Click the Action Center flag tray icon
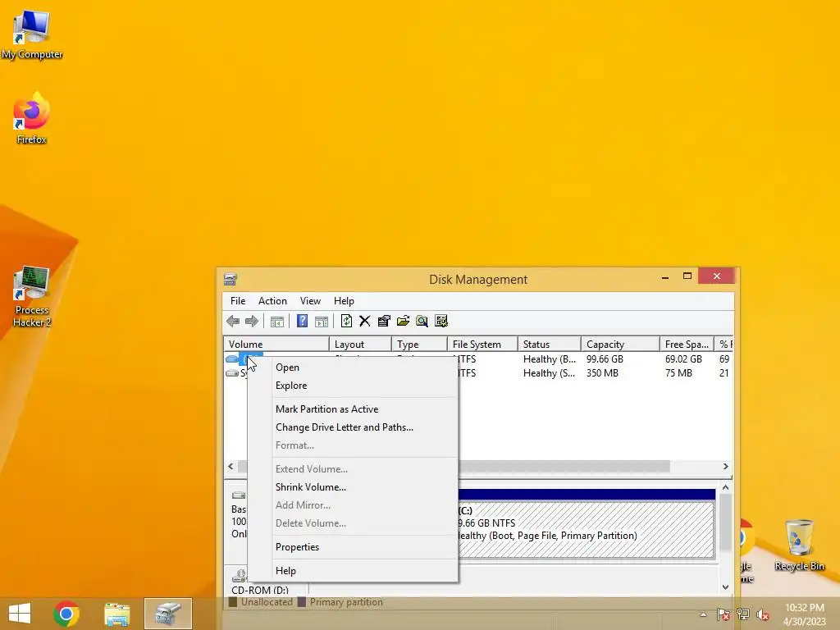840x630 pixels. (x=724, y=614)
